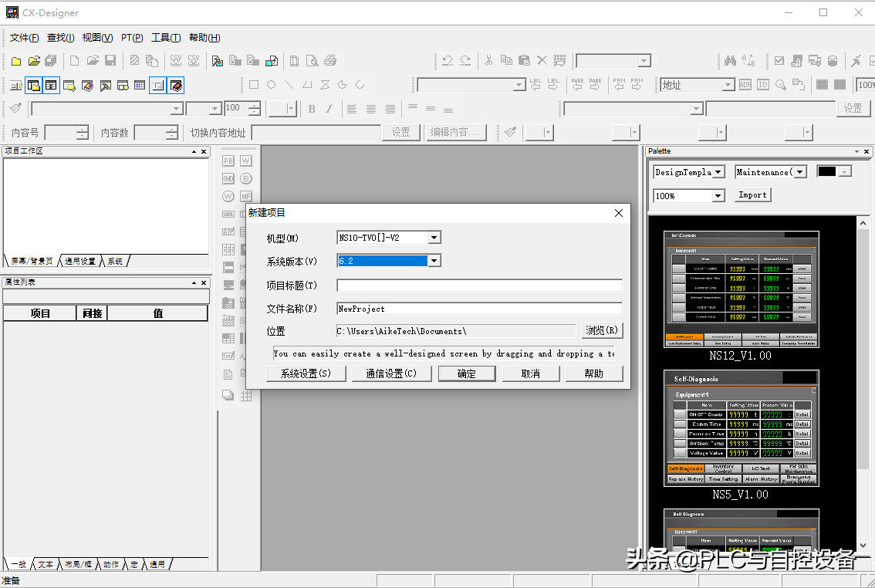Click the New Project folder icon
This screenshot has height=588, width=875.
coord(16,61)
